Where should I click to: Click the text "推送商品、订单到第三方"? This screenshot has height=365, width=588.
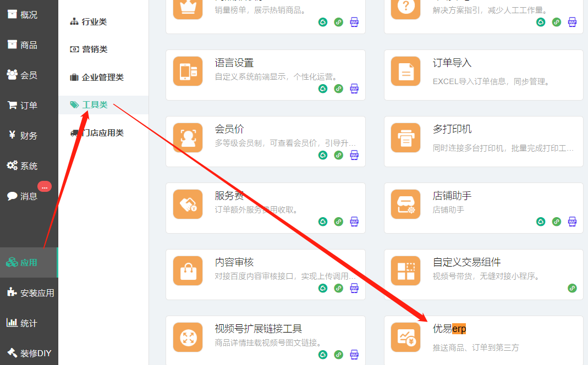point(475,348)
